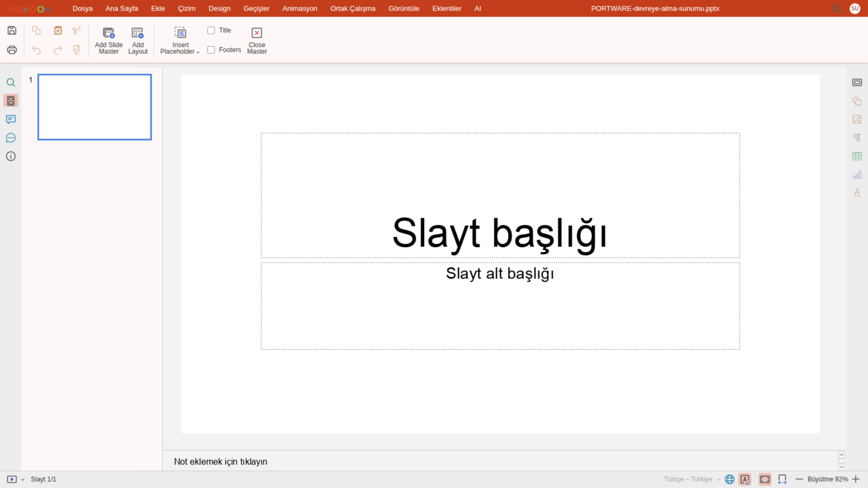Open the About info icon
Image resolution: width=868 pixels, height=488 pixels.
[11, 156]
